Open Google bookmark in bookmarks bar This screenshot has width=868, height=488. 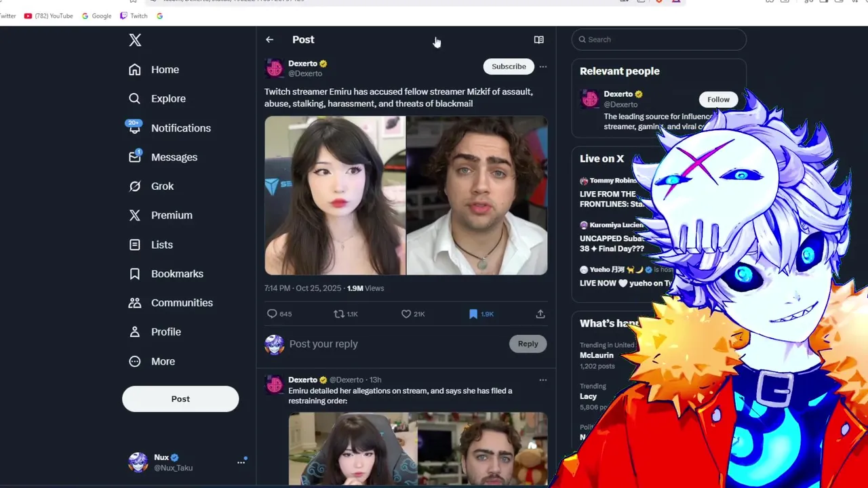pos(96,16)
